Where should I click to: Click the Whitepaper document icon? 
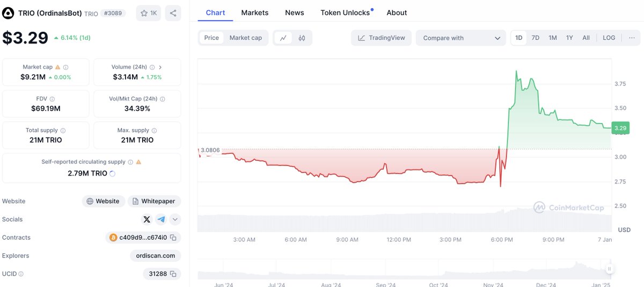(136, 201)
